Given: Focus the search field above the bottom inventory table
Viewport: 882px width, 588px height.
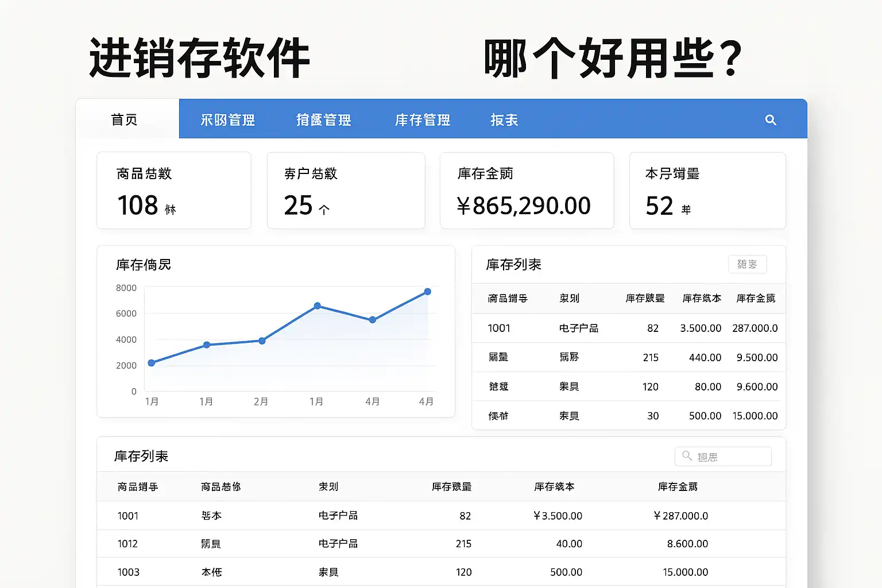Looking at the screenshot, I should [x=730, y=457].
